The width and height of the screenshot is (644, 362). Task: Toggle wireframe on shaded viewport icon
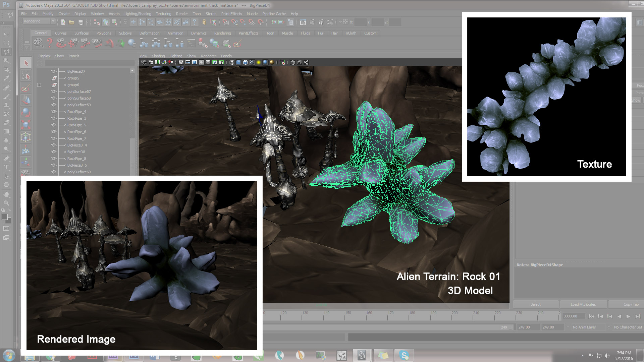coord(245,62)
